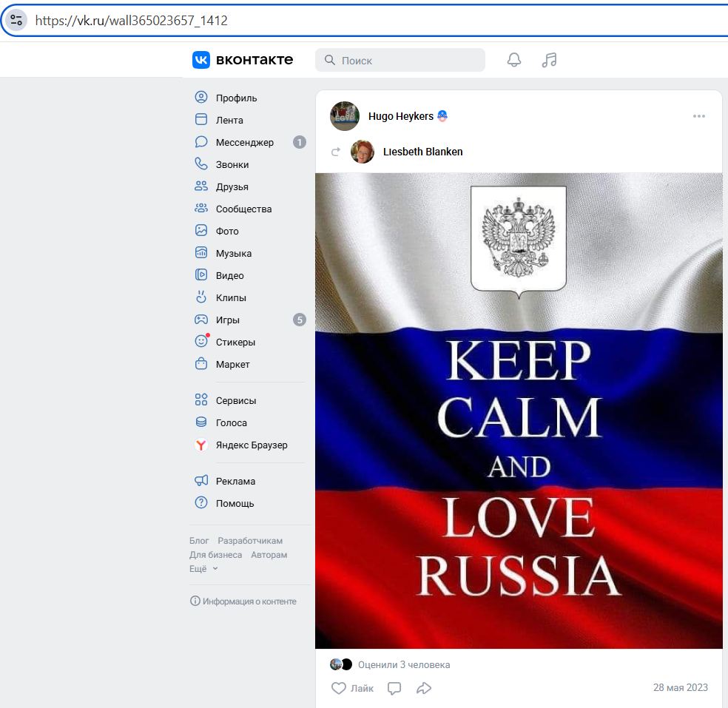Click the Оценили 3 человека likes text
The width and height of the screenshot is (728, 708).
(404, 665)
